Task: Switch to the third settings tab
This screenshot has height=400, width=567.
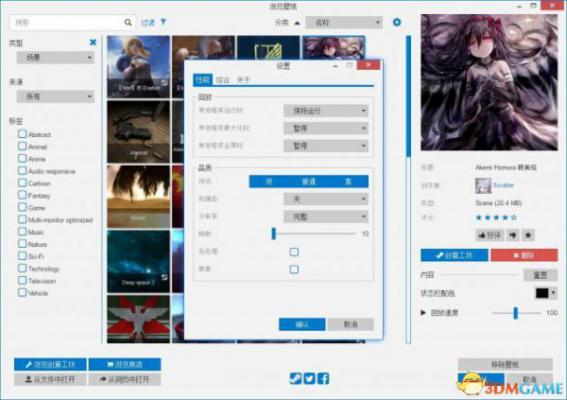Action: click(x=243, y=80)
